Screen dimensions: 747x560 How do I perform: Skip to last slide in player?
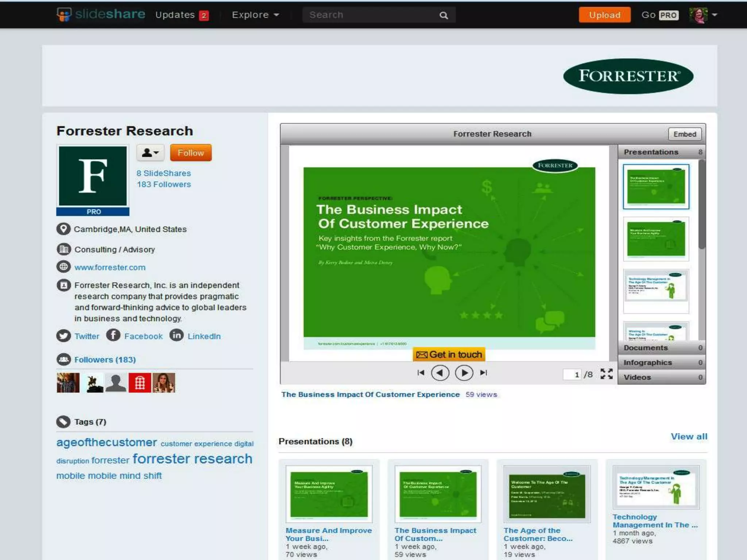(484, 373)
